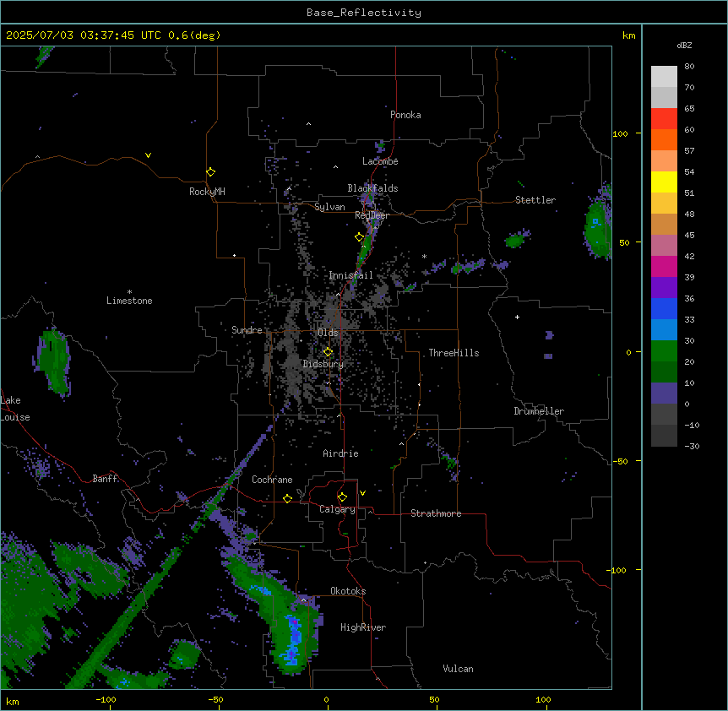
Task: Click the HighRiver town label
Action: point(363,627)
